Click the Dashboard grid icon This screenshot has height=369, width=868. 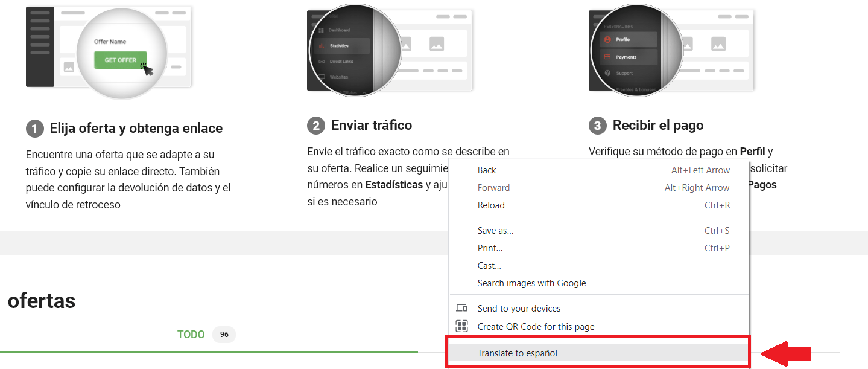click(x=321, y=30)
